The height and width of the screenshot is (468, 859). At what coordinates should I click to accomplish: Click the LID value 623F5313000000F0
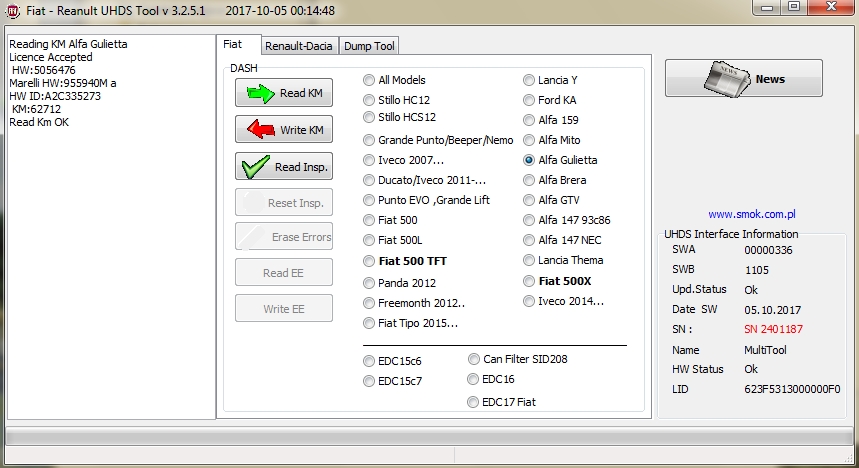point(792,389)
